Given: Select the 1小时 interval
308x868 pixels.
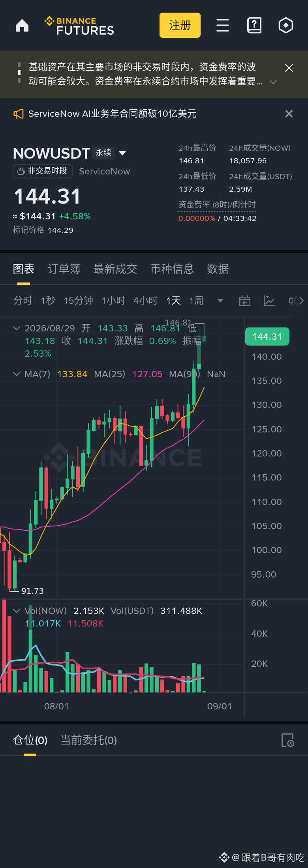Looking at the screenshot, I should 113,301.
